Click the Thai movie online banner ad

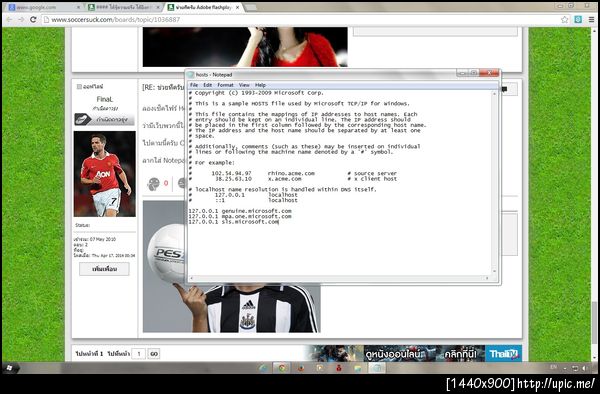coord(414,353)
